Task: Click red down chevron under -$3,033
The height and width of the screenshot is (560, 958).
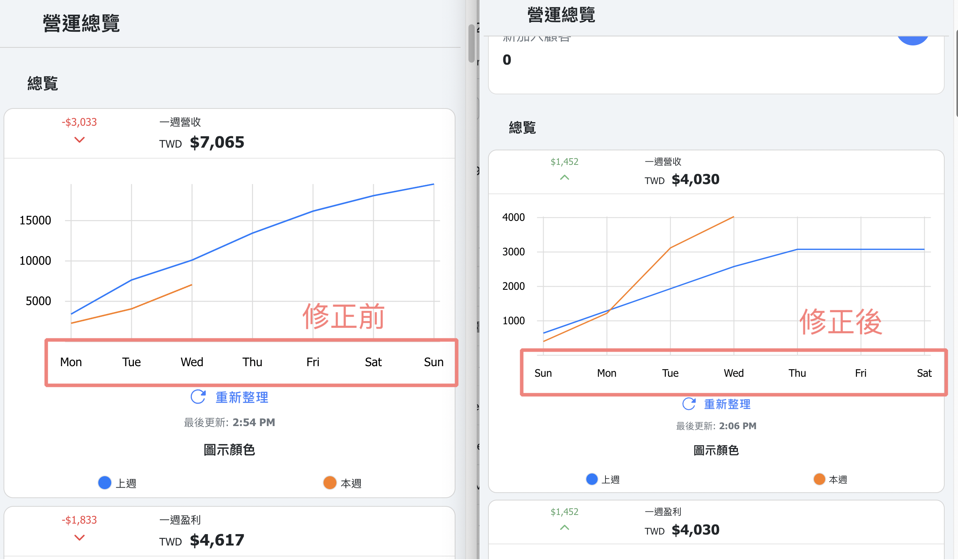Action: [x=80, y=140]
